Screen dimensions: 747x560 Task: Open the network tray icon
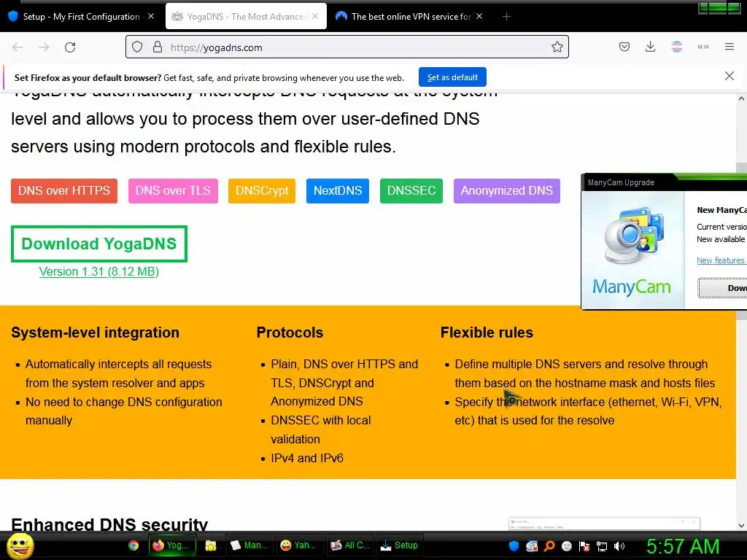(x=602, y=546)
